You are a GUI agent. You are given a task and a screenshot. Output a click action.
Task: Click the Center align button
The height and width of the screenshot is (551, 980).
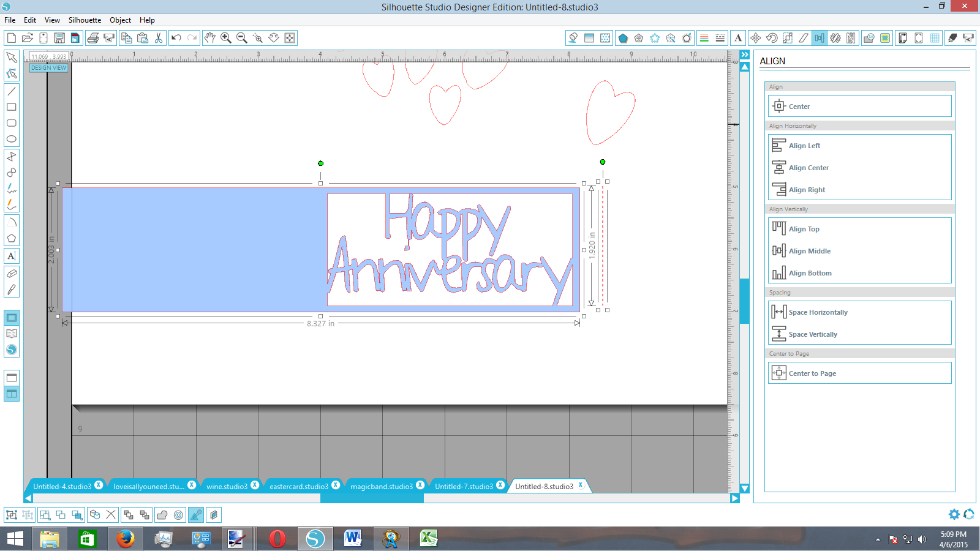(x=860, y=106)
